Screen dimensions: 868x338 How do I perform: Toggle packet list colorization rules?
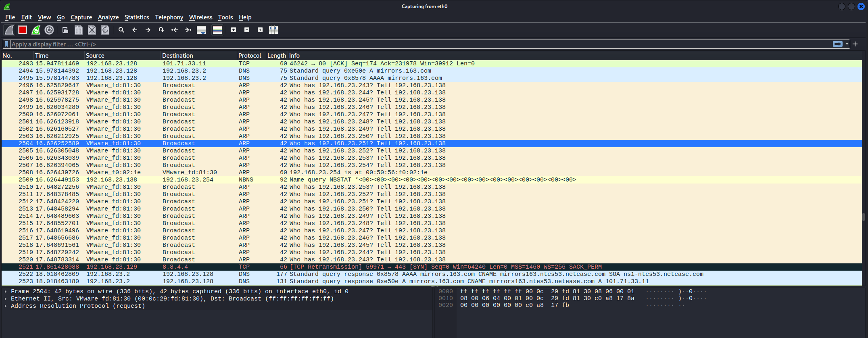pos(217,30)
